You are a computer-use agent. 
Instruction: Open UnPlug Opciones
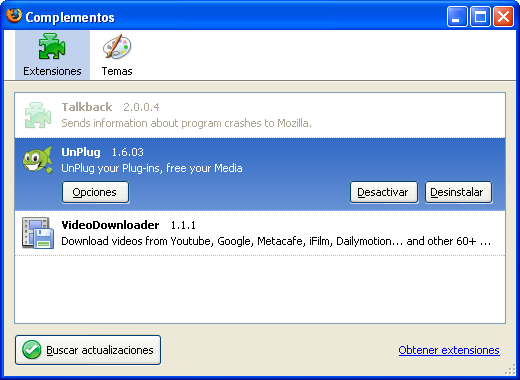(x=95, y=192)
